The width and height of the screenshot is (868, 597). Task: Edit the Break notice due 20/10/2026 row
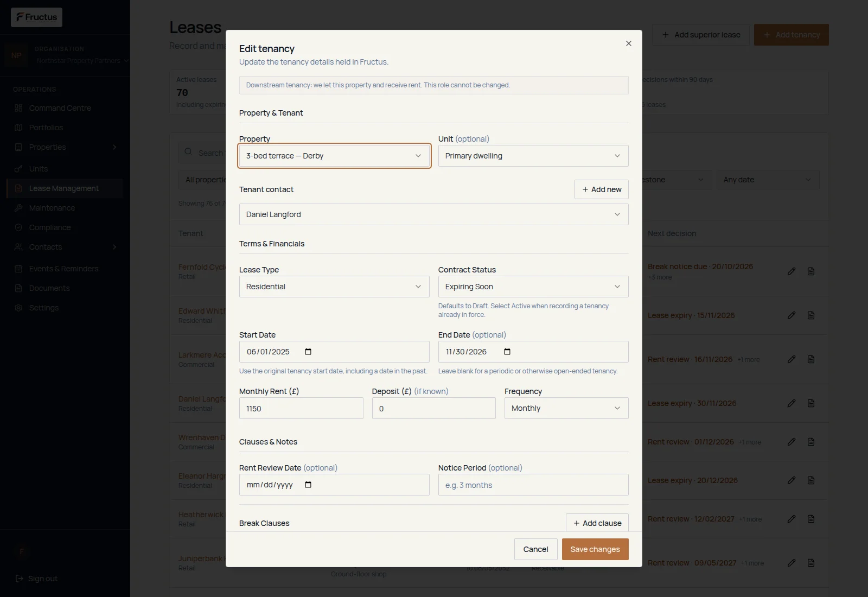point(792,271)
